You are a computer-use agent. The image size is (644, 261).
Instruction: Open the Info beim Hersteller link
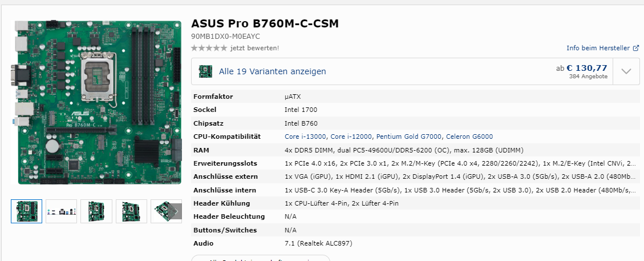pos(598,48)
